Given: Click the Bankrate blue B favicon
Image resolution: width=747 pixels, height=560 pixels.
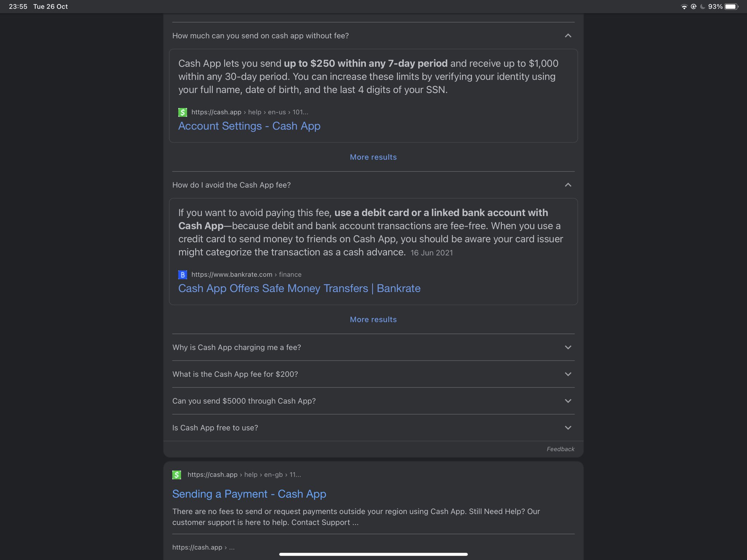Looking at the screenshot, I should click(182, 274).
